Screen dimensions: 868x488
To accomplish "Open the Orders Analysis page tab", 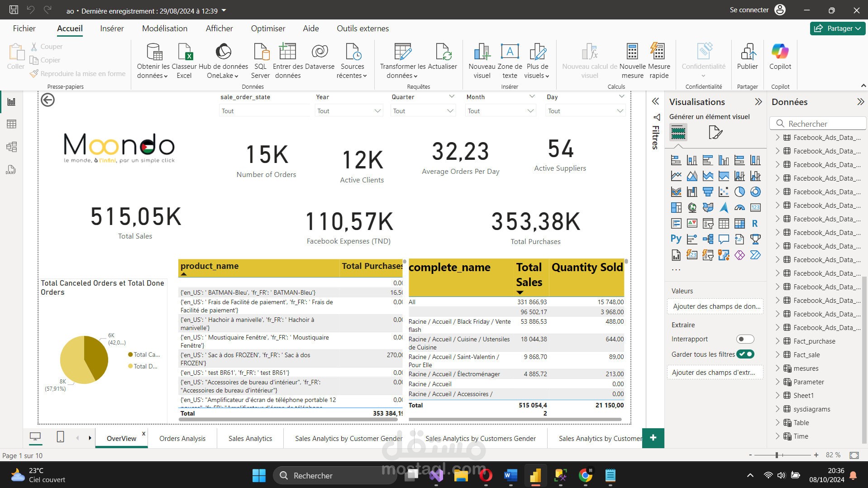I will pyautogui.click(x=182, y=438).
